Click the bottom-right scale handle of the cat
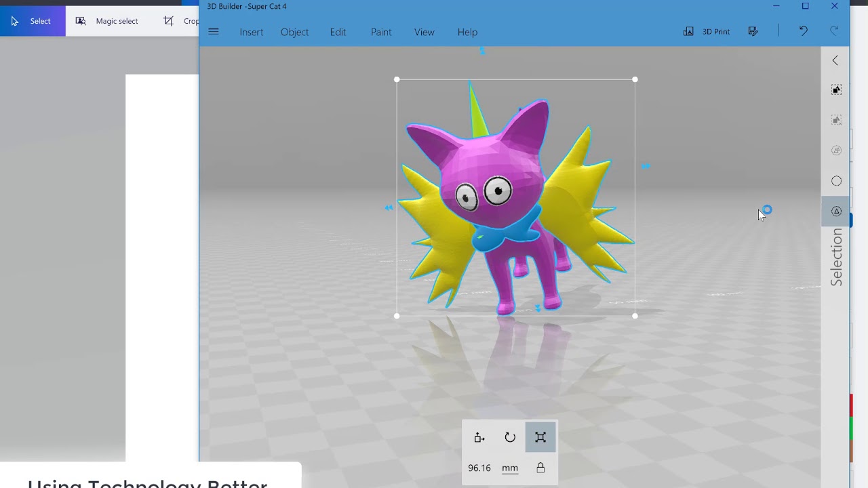This screenshot has height=488, width=868. (x=635, y=316)
